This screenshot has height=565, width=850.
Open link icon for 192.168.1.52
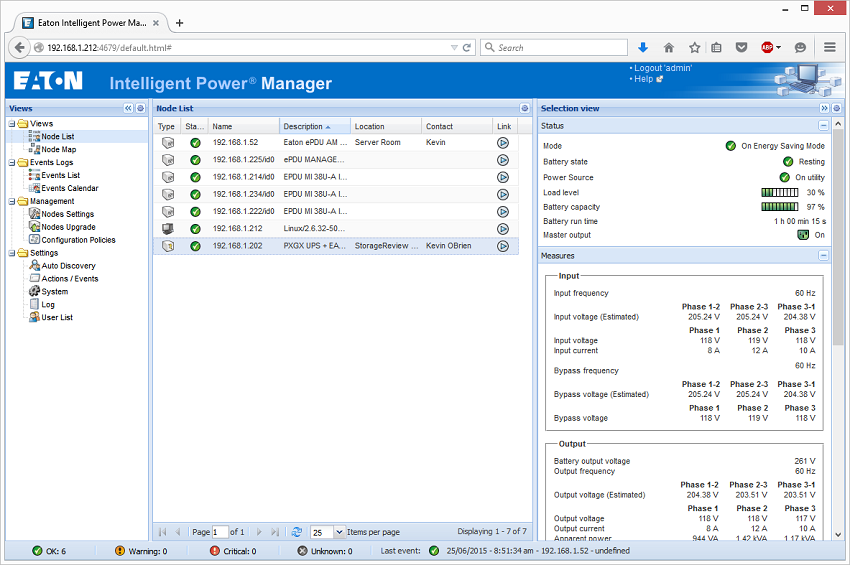(503, 143)
